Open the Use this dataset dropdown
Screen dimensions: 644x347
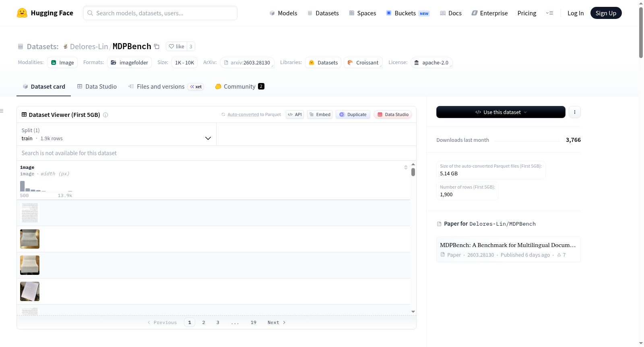501,112
